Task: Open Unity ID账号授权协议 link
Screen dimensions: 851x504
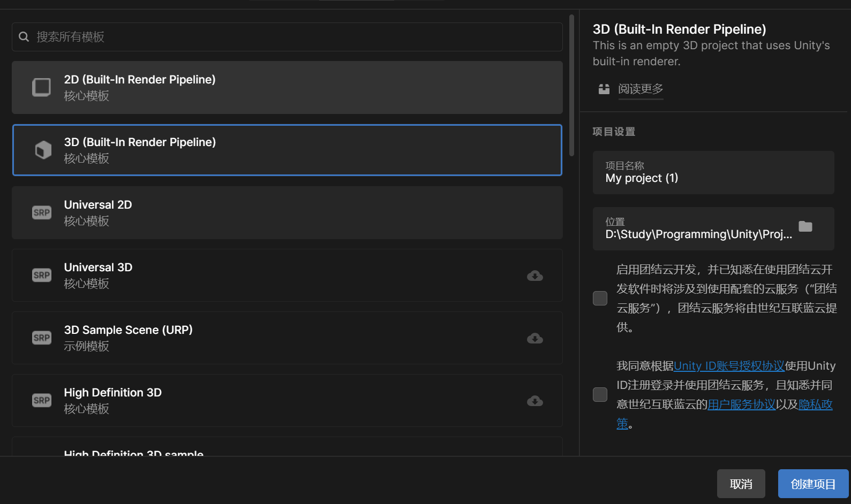Action: coord(729,366)
